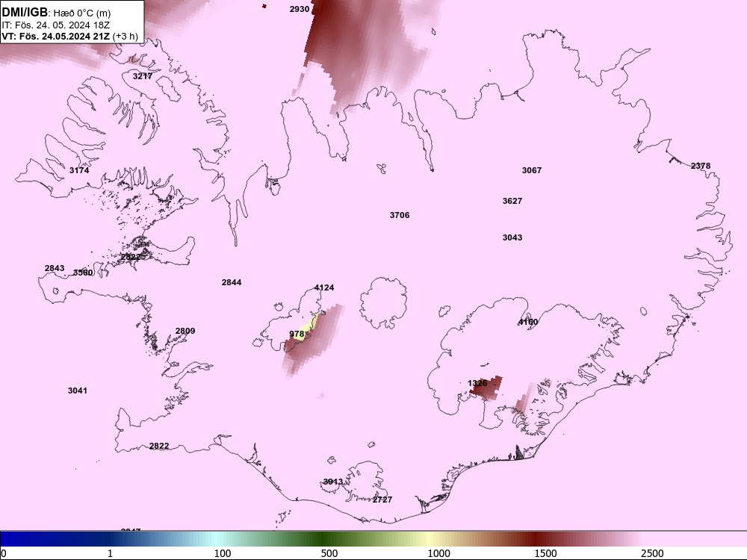Click the 0 label on the colour scale
The image size is (747, 560).
click(4, 553)
